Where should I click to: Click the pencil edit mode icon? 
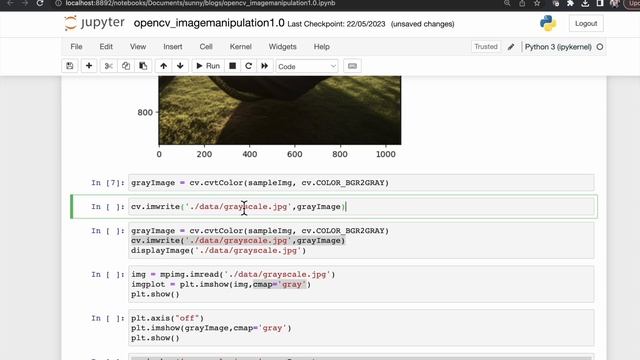[511, 47]
